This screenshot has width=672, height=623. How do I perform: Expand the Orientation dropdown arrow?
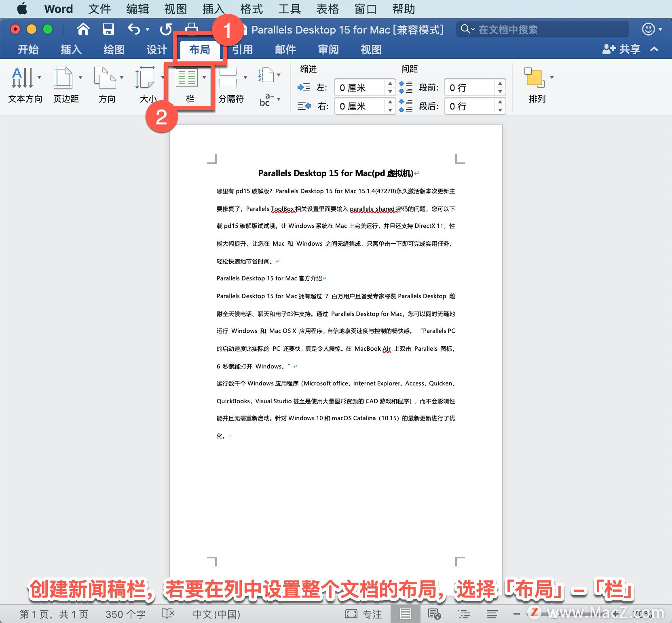pyautogui.click(x=122, y=78)
